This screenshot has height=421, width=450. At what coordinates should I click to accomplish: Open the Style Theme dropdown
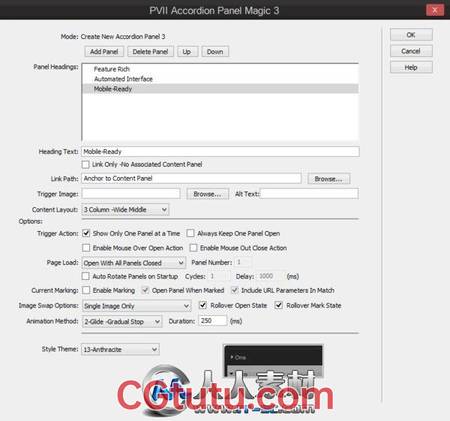(x=120, y=349)
